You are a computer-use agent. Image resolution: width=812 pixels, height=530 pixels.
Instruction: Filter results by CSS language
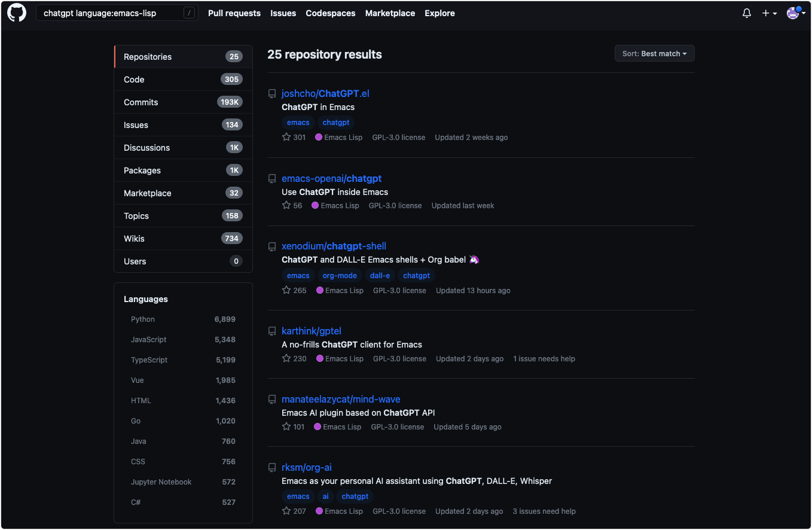click(183, 462)
